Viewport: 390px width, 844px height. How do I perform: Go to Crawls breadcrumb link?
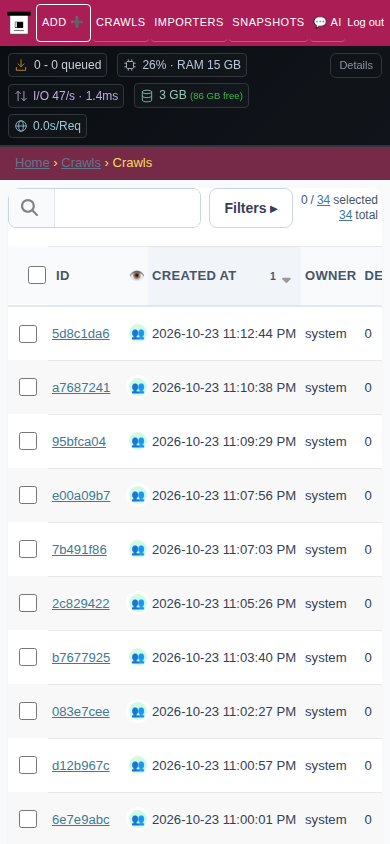81,163
